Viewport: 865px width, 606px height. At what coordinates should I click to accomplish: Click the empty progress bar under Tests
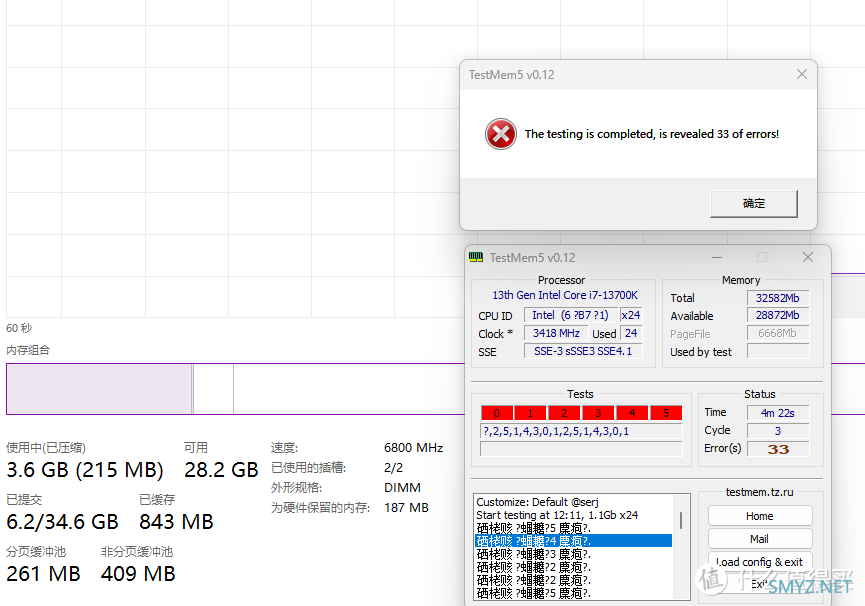[x=581, y=449]
